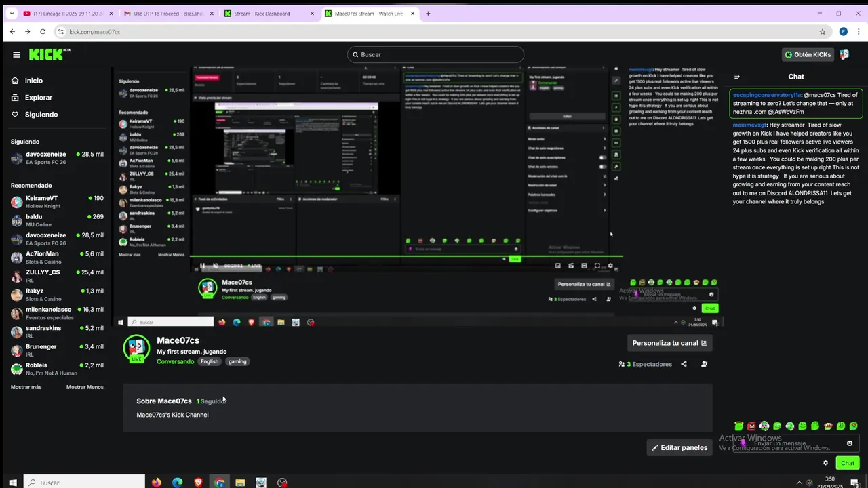The height and width of the screenshot is (488, 868).
Task: Send message with green Chat button
Action: click(x=848, y=463)
